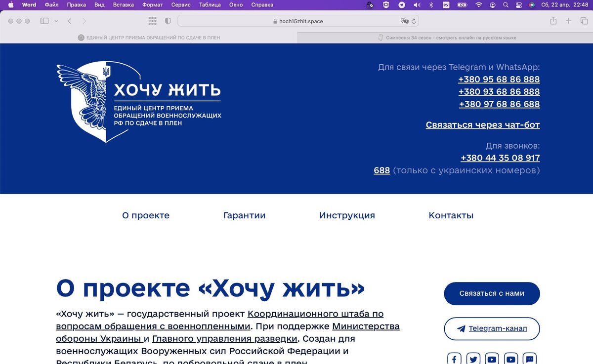Viewport: 593px width, 364px height.
Task: Open the Формат menu
Action: (153, 5)
